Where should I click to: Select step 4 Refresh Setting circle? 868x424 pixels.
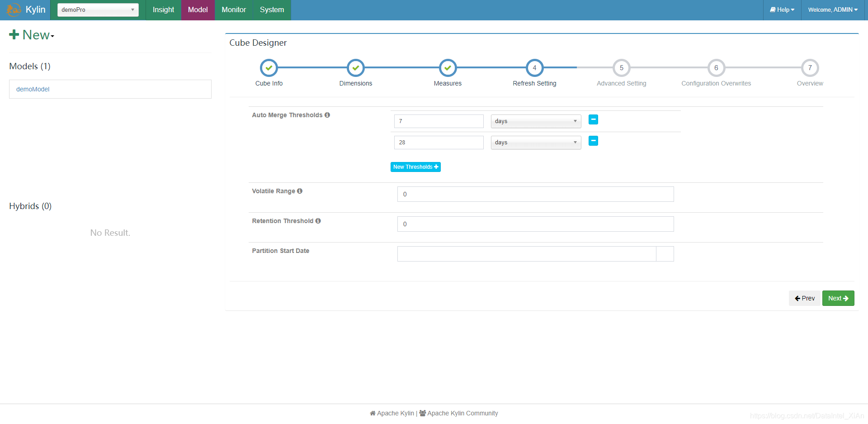(x=534, y=68)
